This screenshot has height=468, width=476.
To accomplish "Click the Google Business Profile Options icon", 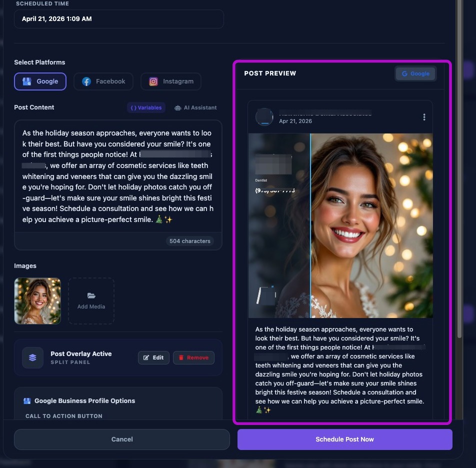I will pos(27,401).
